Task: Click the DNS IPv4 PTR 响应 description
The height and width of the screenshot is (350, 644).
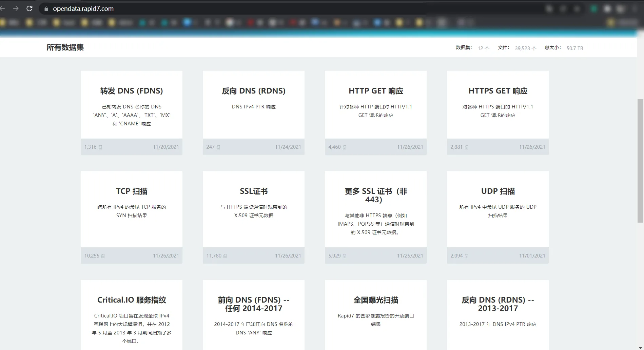Action: [x=254, y=107]
